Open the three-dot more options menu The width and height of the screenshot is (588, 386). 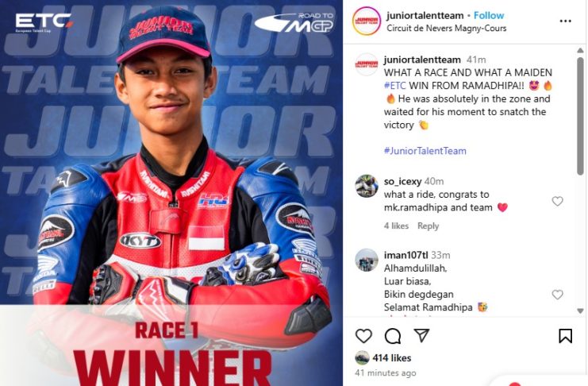(565, 21)
